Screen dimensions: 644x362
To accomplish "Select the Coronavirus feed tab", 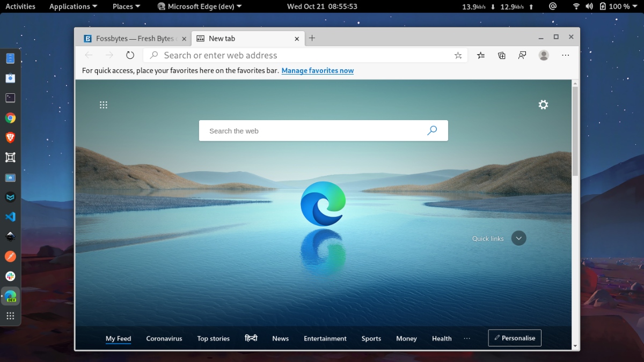I will [x=164, y=338].
